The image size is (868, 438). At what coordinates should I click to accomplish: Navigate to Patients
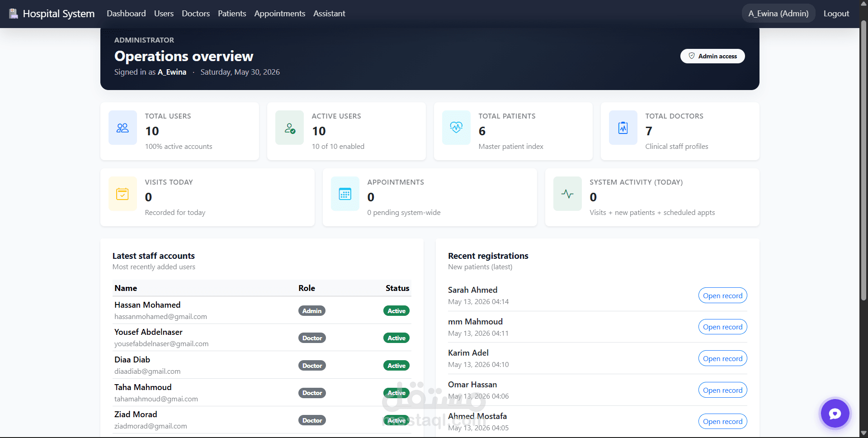click(232, 14)
